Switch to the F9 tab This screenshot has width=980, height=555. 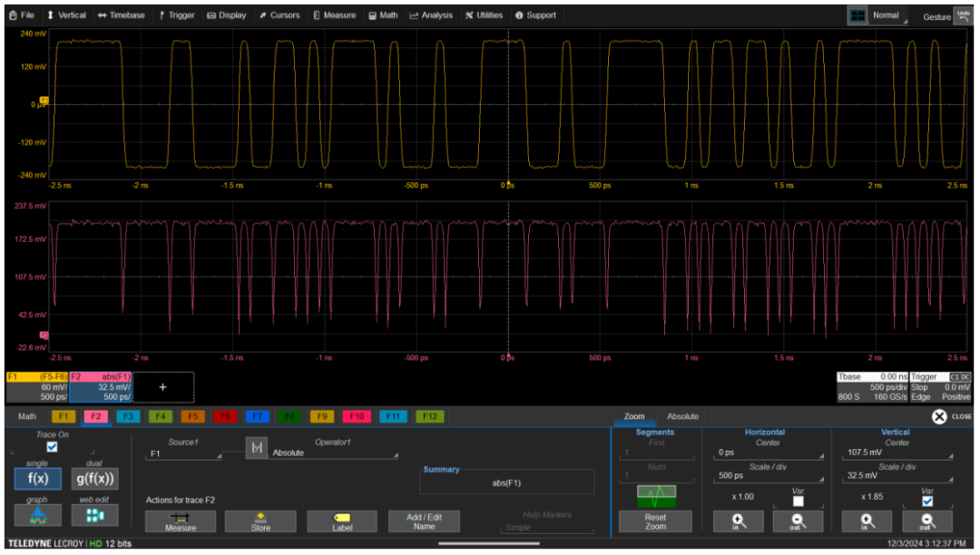[x=322, y=416]
